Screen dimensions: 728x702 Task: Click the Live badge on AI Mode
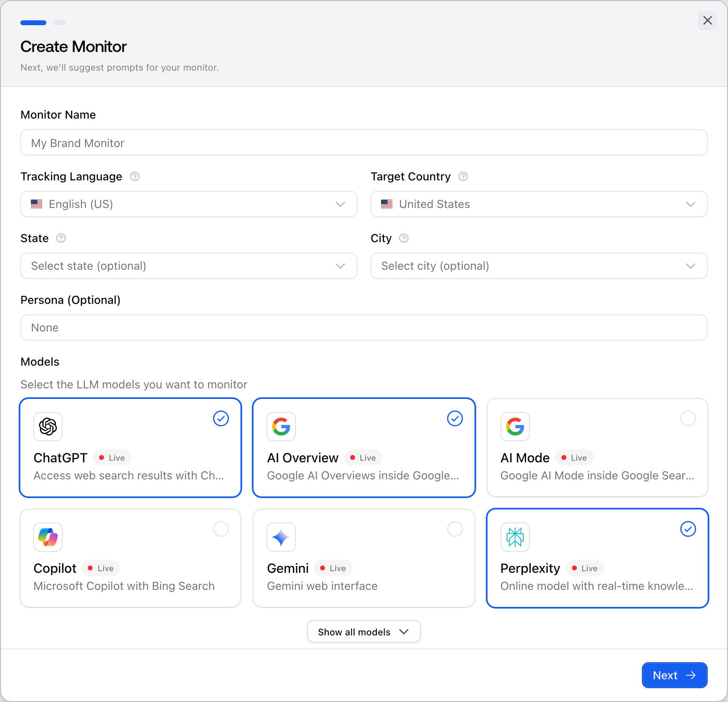[574, 458]
